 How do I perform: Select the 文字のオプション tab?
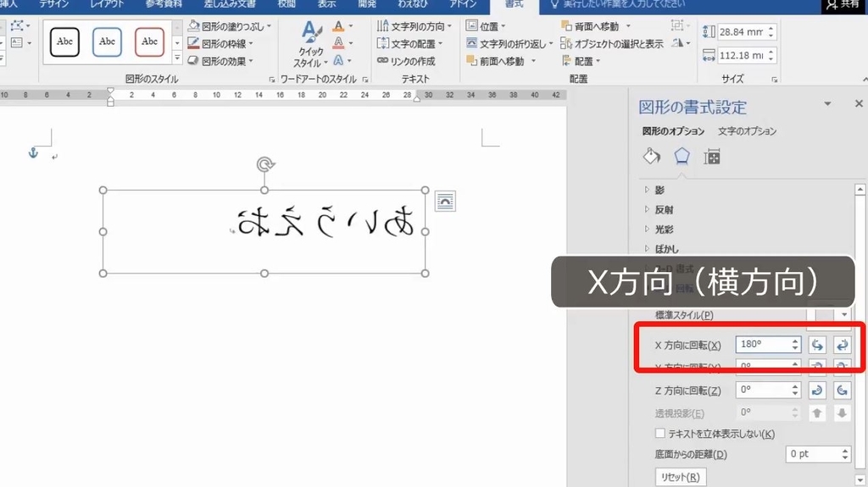(748, 131)
